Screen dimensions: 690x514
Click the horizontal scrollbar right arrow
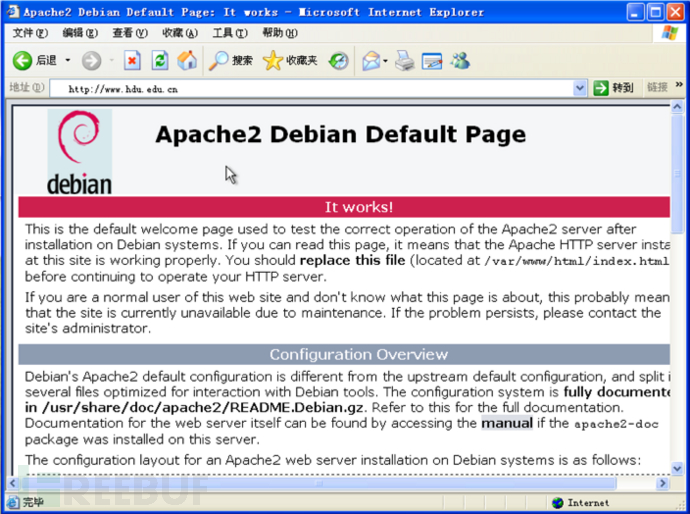point(662,483)
